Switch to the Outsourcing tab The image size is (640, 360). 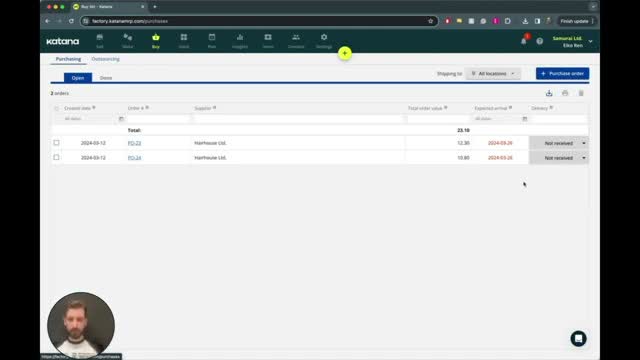(105, 59)
